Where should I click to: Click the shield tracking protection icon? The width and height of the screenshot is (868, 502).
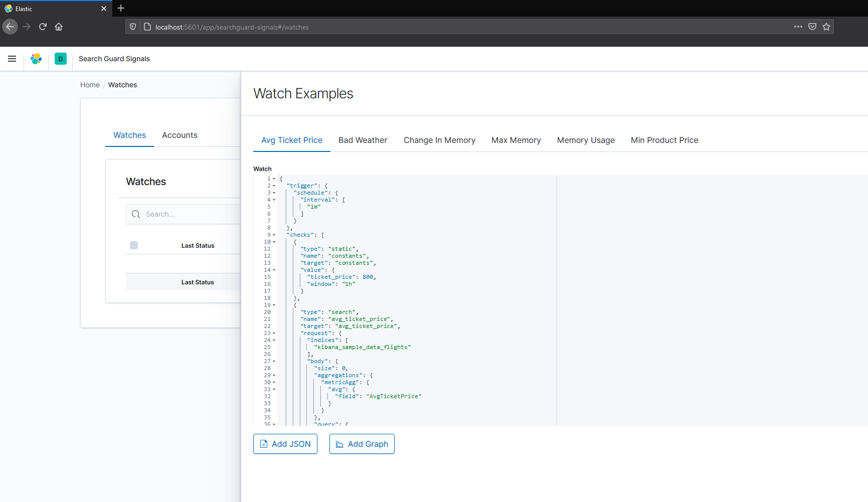coord(133,27)
